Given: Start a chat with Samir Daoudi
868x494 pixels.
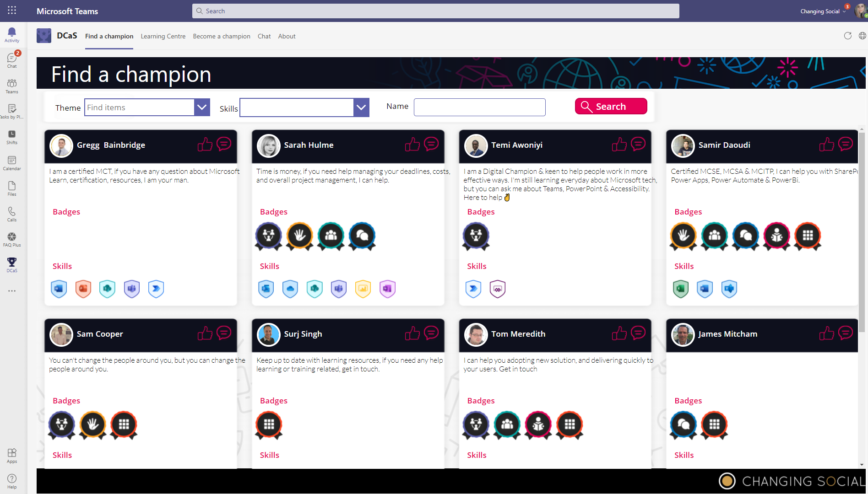Looking at the screenshot, I should pyautogui.click(x=846, y=144).
